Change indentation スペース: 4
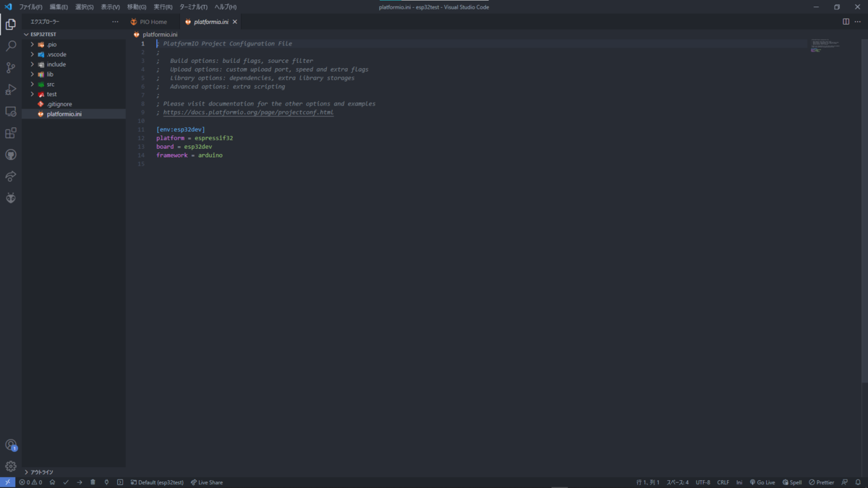Image resolution: width=868 pixels, height=488 pixels. point(678,482)
